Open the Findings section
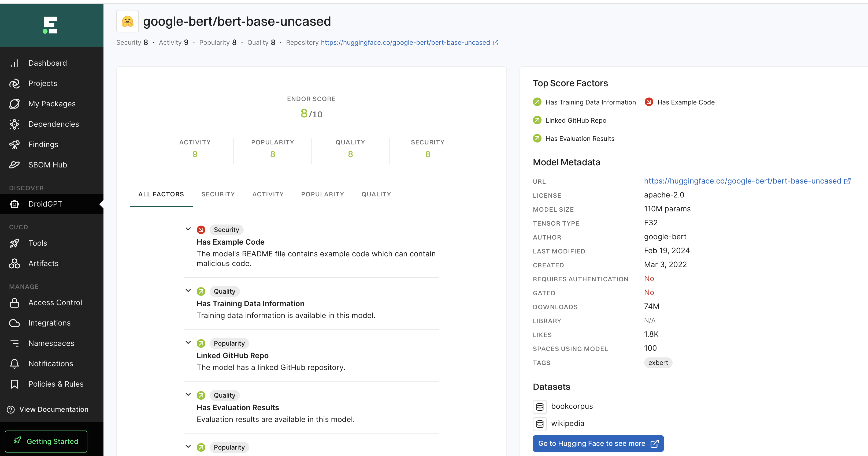 44,144
